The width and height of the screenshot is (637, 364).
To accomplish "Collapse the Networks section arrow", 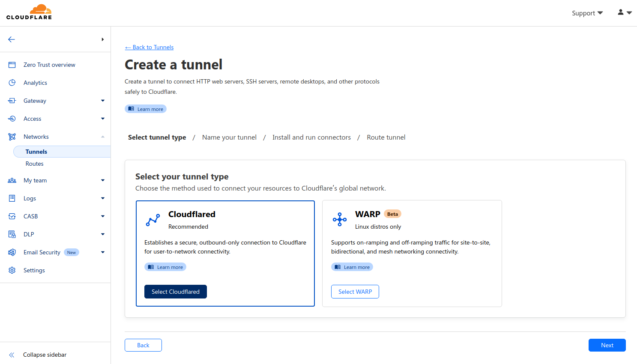I will point(103,137).
